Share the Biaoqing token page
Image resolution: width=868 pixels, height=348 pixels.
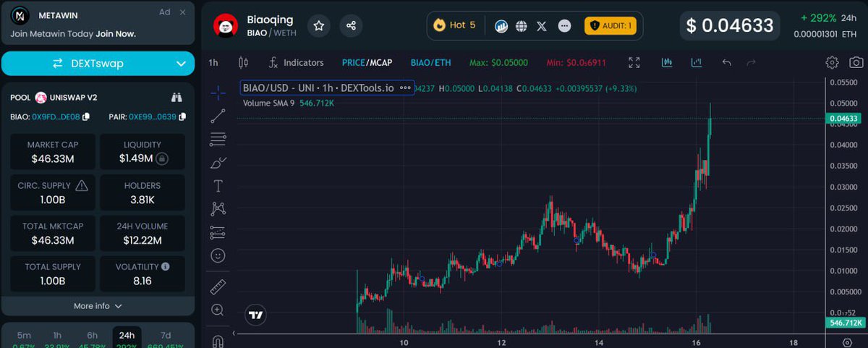pos(351,26)
